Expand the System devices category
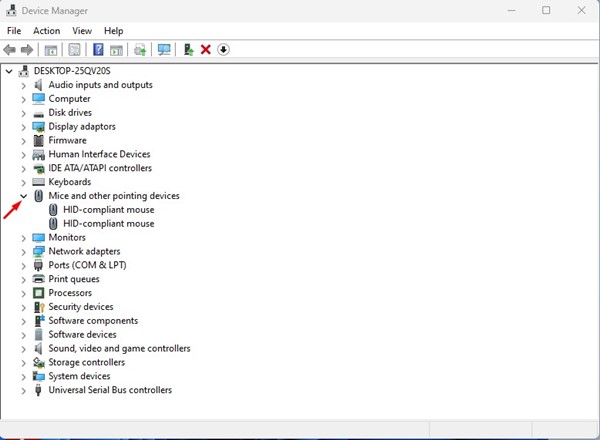The image size is (600, 440). click(x=24, y=376)
